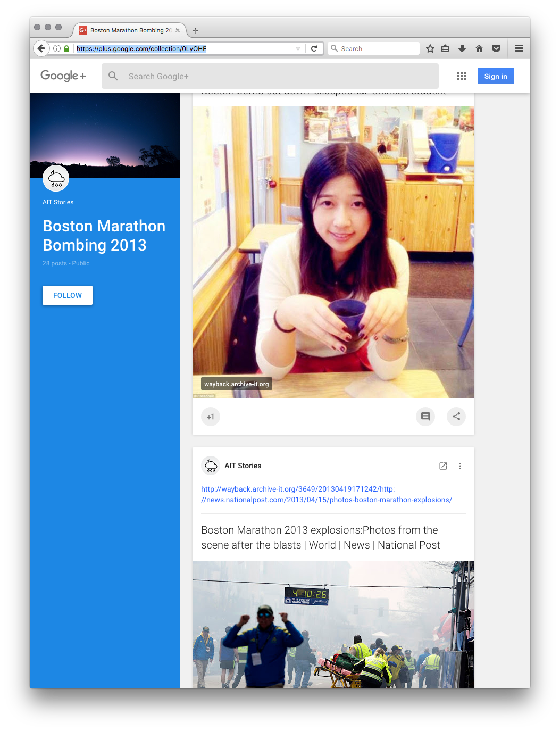Image resolution: width=560 pixels, height=731 pixels.
Task: Open the woman photo post image
Action: click(333, 252)
